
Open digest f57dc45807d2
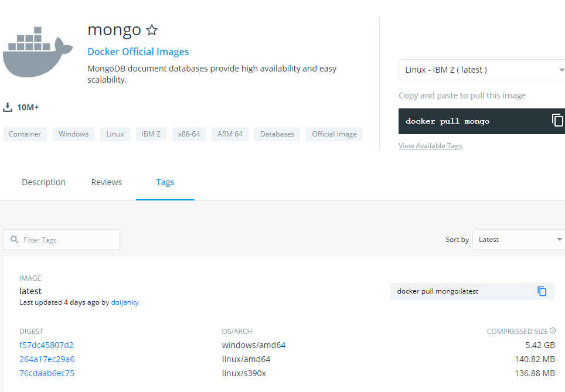(x=46, y=345)
